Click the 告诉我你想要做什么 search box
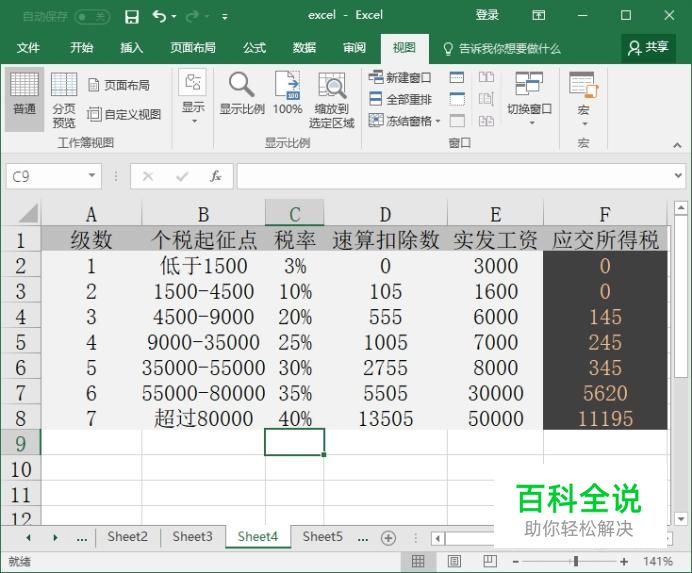This screenshot has width=692, height=573. point(502,49)
